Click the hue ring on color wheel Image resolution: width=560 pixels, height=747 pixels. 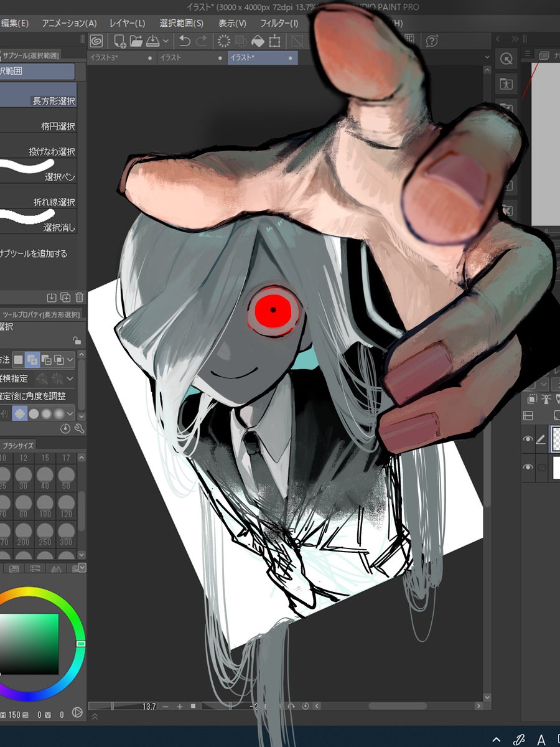tap(80, 643)
